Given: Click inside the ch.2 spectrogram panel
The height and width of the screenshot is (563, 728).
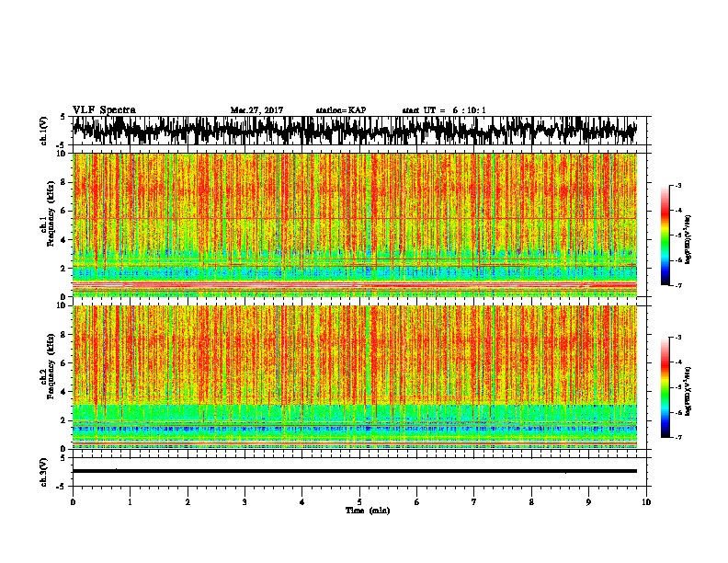Looking at the screenshot, I should click(x=354, y=377).
